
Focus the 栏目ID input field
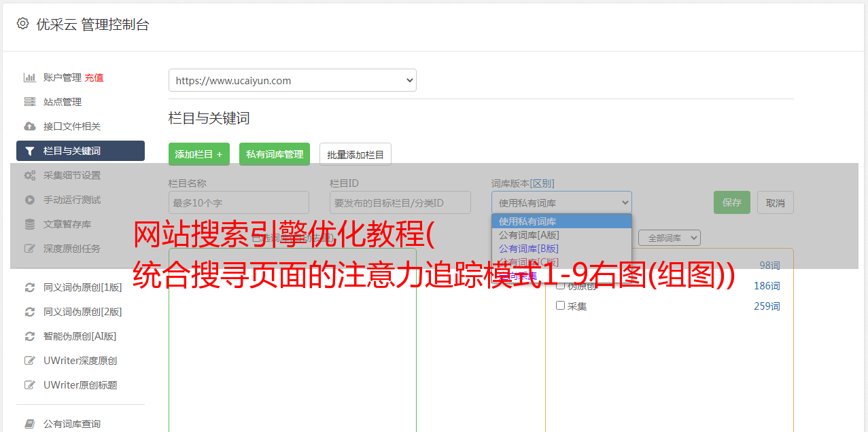point(400,202)
